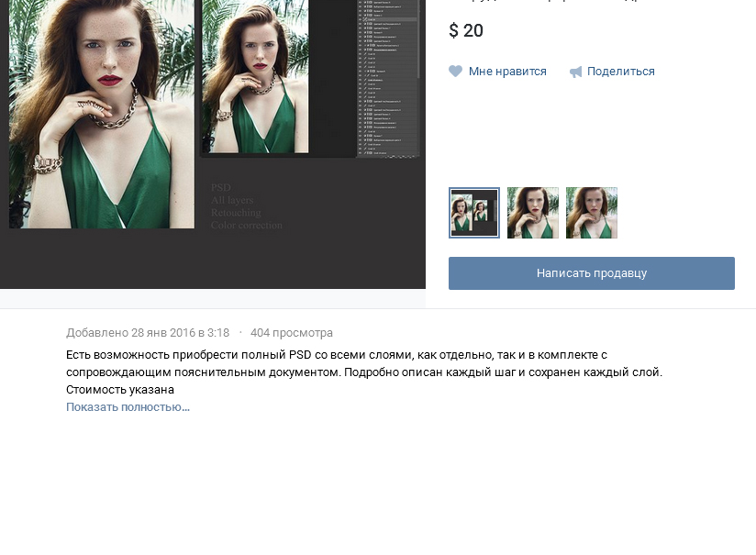Image resolution: width=756 pixels, height=555 pixels.
Task: Expand description with Показать полностью…
Action: (x=128, y=407)
